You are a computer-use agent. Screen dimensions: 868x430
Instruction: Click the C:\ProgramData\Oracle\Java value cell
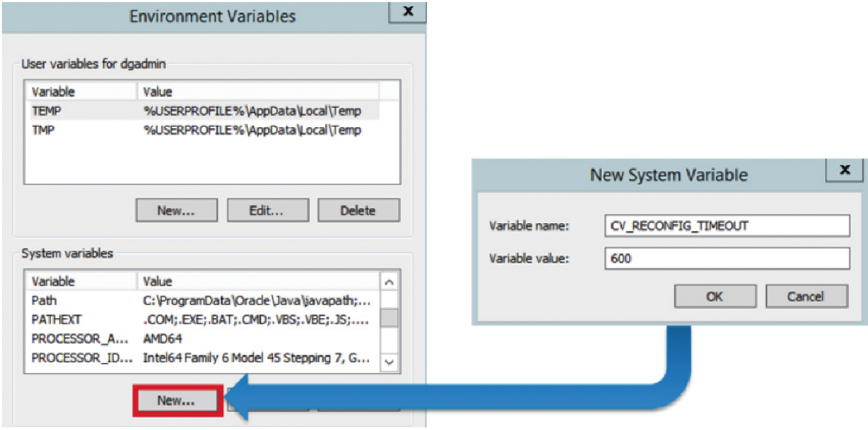point(257,301)
